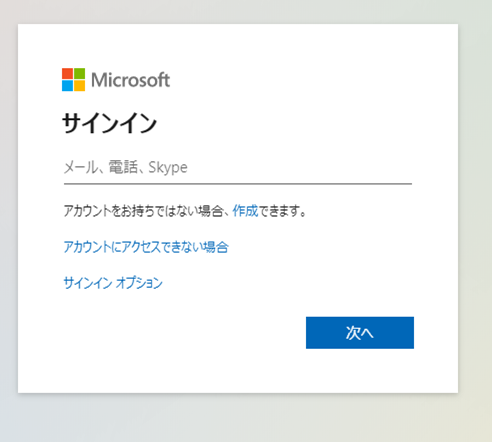Click the red square in Microsoft logo
Screen dimensions: 492x442
(67, 74)
